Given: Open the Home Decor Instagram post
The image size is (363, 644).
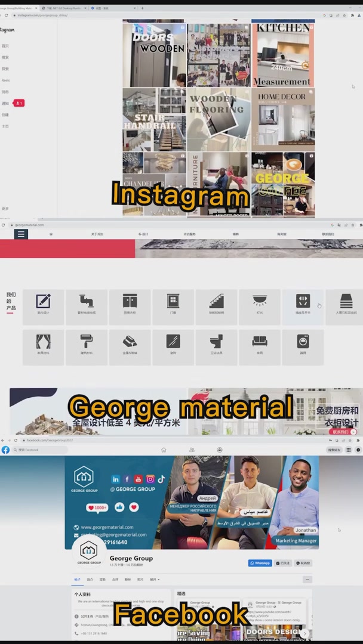Looking at the screenshot, I should pos(283,119).
